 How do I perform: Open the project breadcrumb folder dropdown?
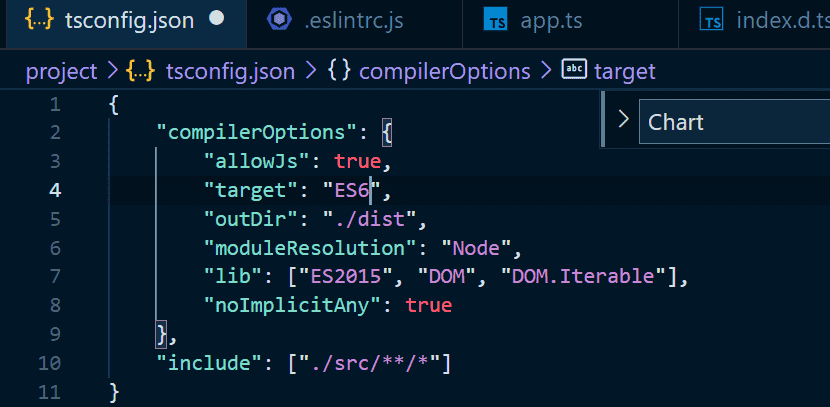[x=62, y=71]
